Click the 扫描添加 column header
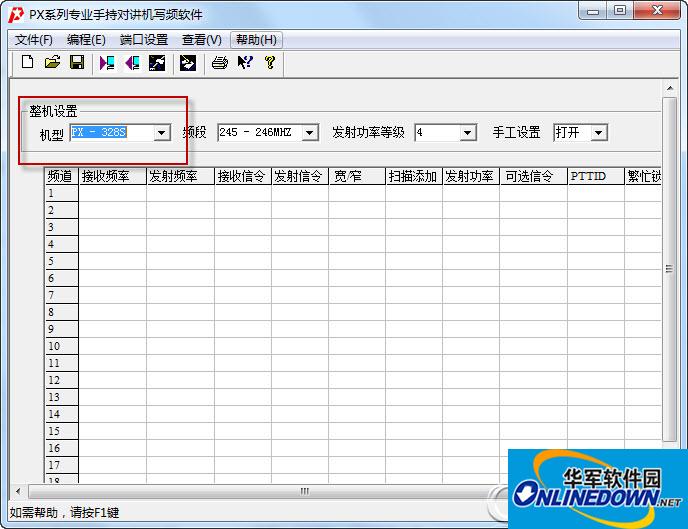688x529 pixels. pyautogui.click(x=414, y=176)
